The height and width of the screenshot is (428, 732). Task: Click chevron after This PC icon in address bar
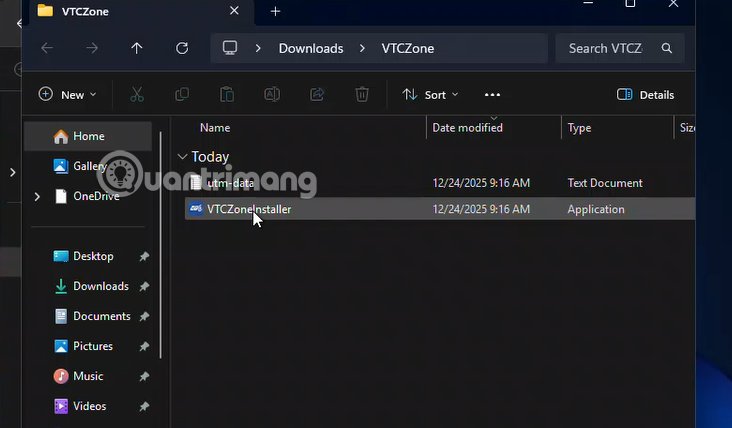tap(258, 48)
